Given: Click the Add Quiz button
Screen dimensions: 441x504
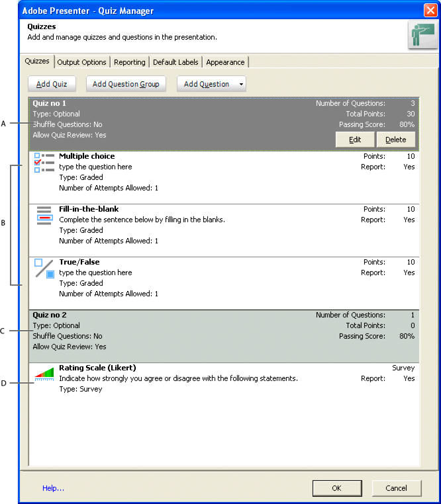Looking at the screenshot, I should (52, 84).
